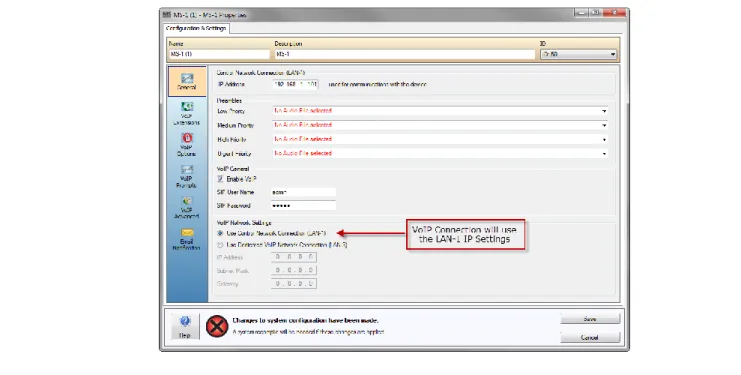Click the 'VoIP General' group label
Screen dimensions: 741x375
point(233,169)
